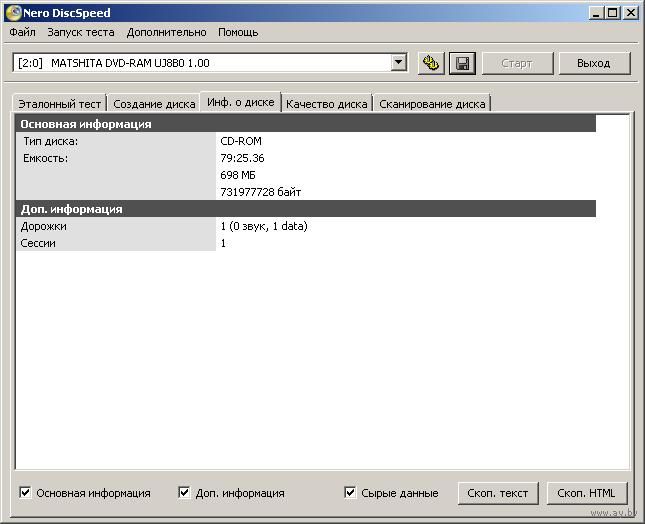Click the floppy disk save icon
The height and width of the screenshot is (524, 645).
pyautogui.click(x=462, y=63)
